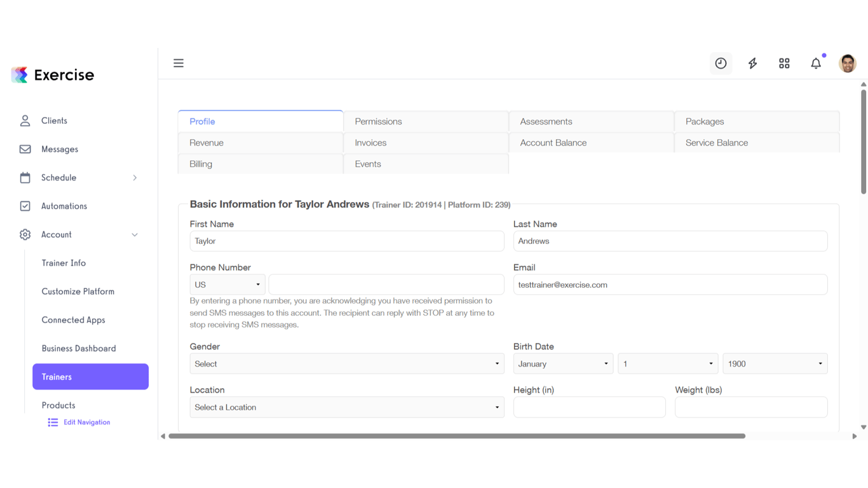This screenshot has width=868, height=488.
Task: Click the Messages envelope icon in sidebar
Action: coord(25,149)
